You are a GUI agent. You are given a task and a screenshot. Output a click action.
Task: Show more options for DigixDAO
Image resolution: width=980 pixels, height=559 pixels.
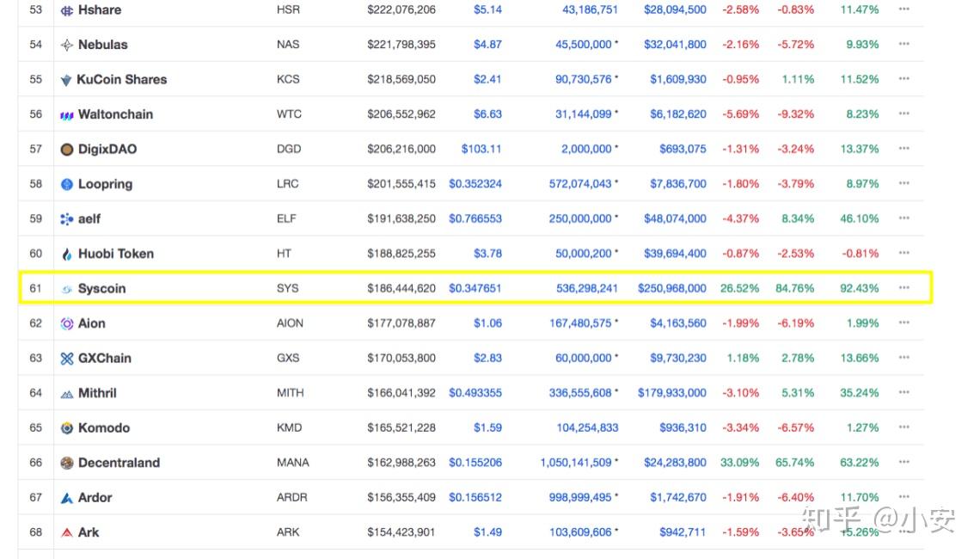pyautogui.click(x=903, y=148)
